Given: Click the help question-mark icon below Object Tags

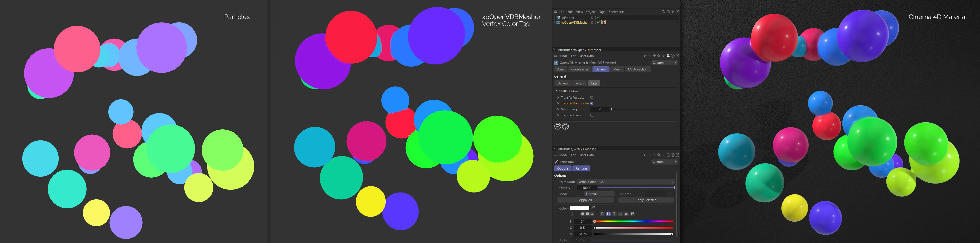Looking at the screenshot, I should click(558, 126).
